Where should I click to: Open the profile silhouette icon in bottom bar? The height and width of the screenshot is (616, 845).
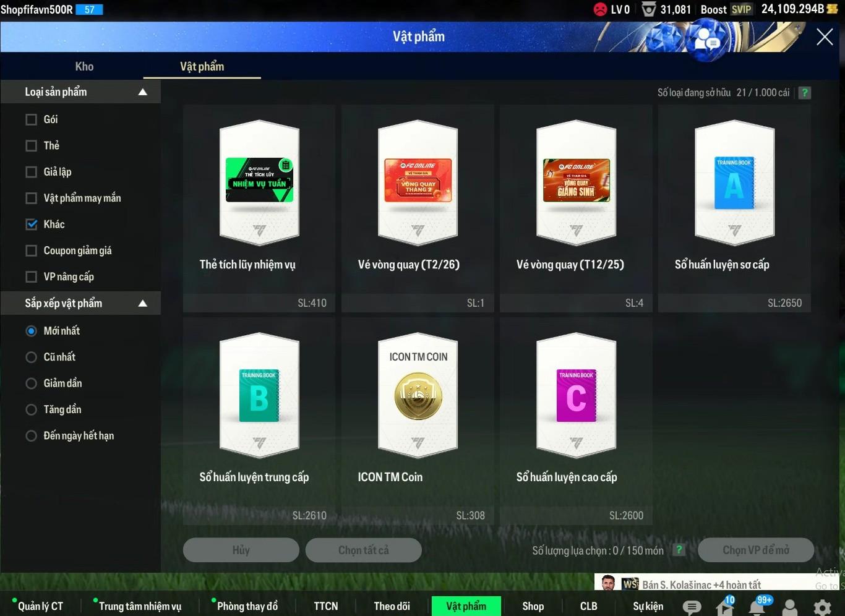790,607
